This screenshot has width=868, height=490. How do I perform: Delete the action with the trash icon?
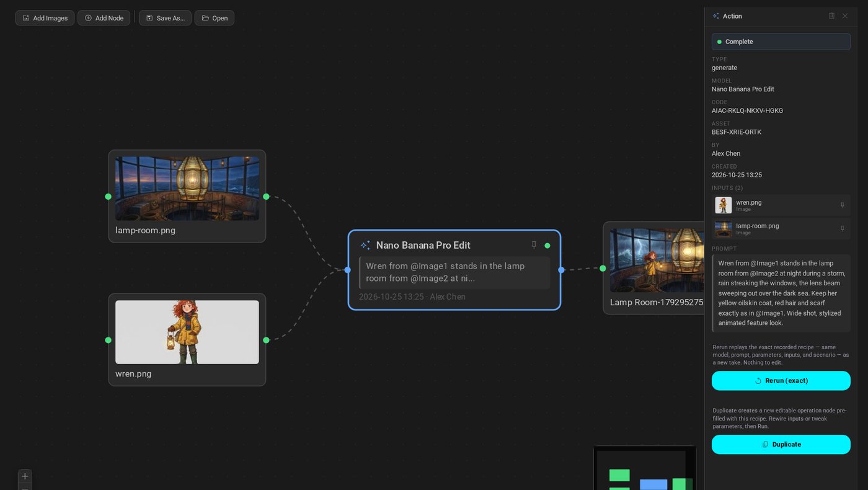click(831, 16)
